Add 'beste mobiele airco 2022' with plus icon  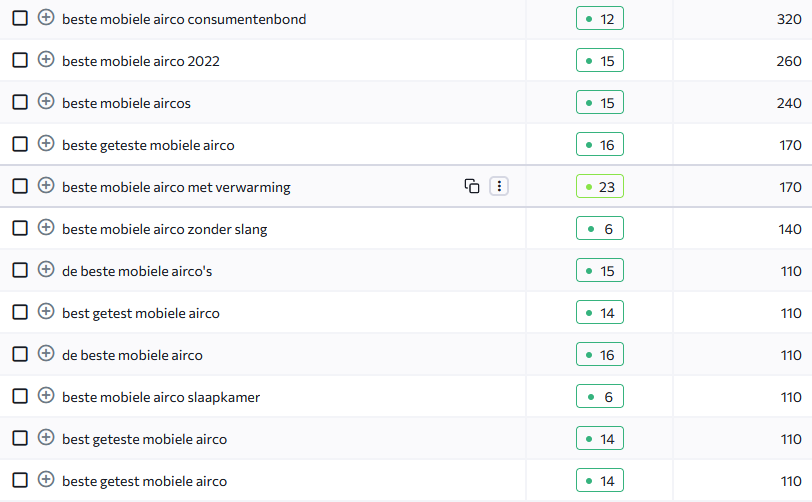click(46, 60)
